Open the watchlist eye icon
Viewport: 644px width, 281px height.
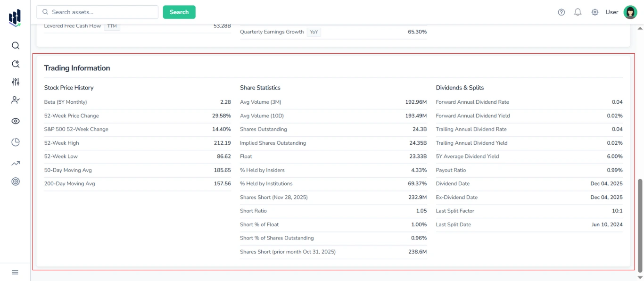coord(15,121)
